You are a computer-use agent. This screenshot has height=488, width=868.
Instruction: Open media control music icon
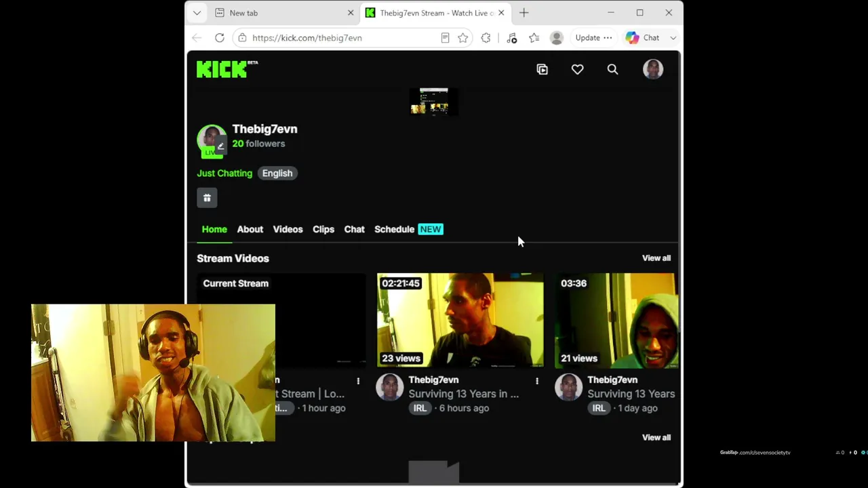pos(512,38)
